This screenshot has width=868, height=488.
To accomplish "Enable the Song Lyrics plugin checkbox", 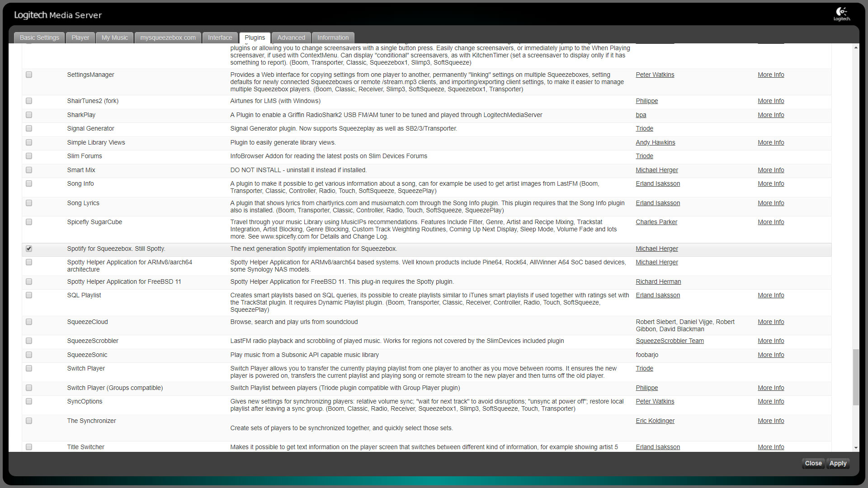I will [x=29, y=203].
